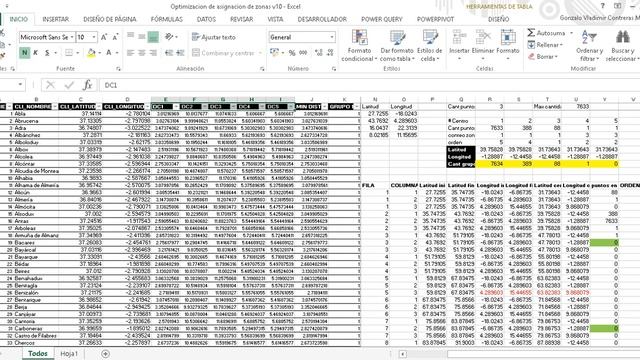Apply accounting number format
The width and height of the screenshot is (640, 360).
click(x=274, y=53)
